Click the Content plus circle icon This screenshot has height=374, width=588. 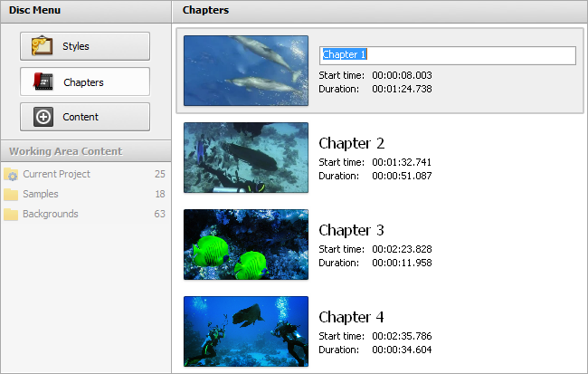(x=43, y=117)
